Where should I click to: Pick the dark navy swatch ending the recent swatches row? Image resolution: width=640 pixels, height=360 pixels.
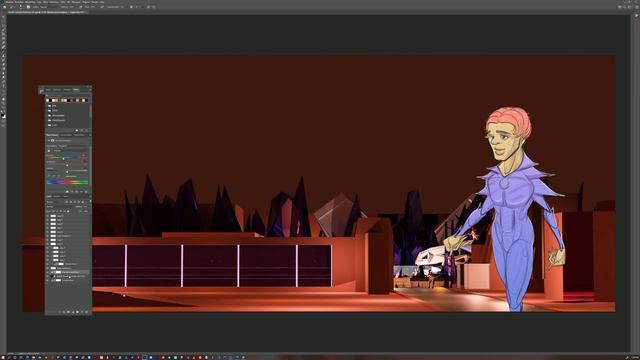(x=87, y=100)
